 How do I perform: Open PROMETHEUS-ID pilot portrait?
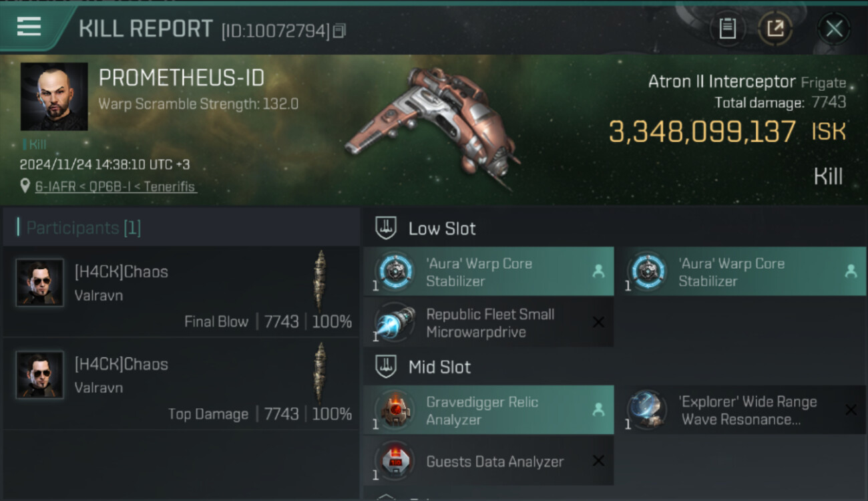click(54, 96)
